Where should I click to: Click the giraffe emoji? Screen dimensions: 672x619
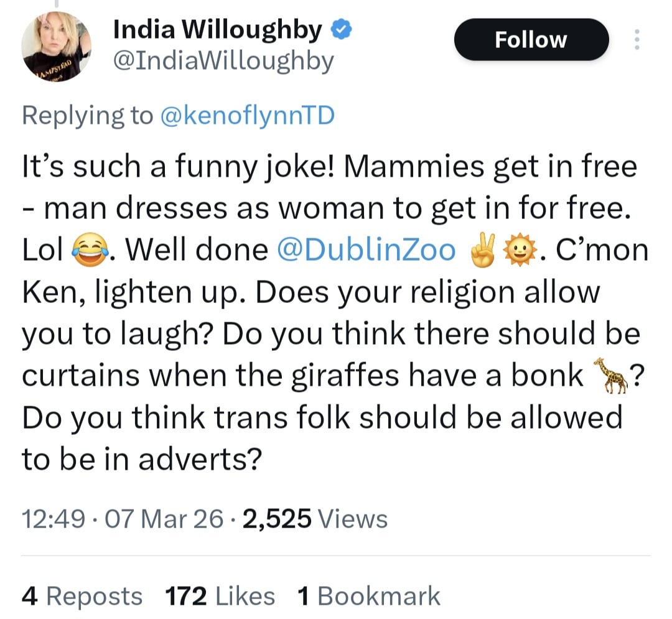pos(610,375)
